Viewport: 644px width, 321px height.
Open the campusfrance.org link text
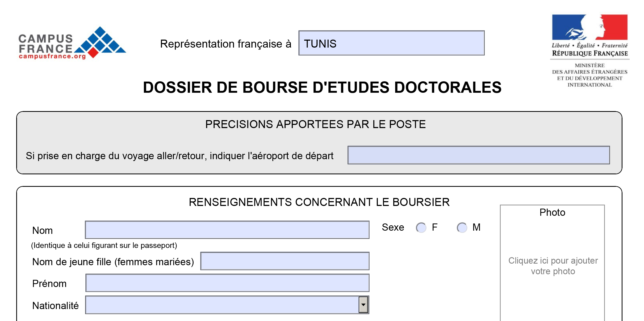pyautogui.click(x=52, y=56)
